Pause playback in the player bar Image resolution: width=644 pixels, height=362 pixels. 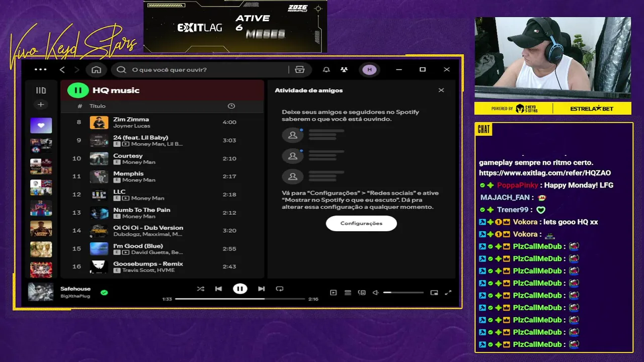(x=240, y=289)
